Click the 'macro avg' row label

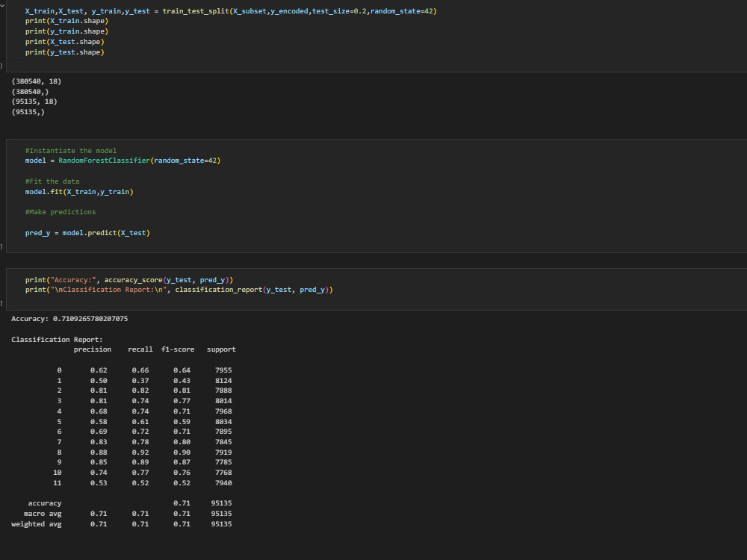coord(43,514)
